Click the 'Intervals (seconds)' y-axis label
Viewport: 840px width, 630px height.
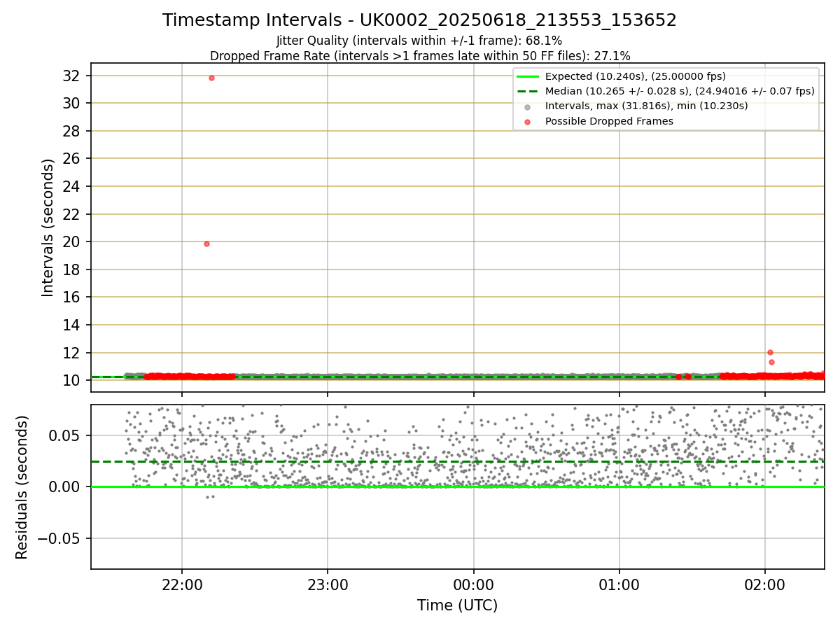(x=48, y=227)
